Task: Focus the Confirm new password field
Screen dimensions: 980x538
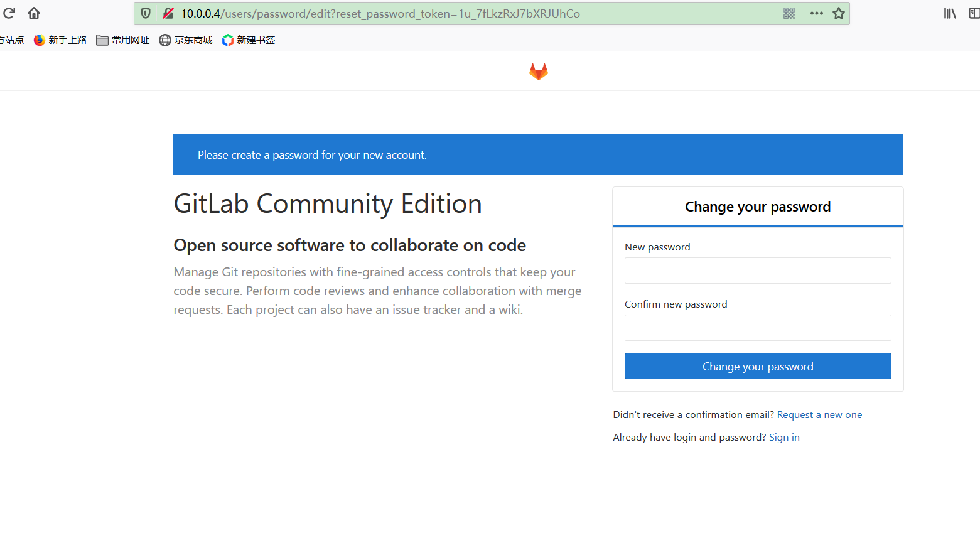Action: [758, 328]
